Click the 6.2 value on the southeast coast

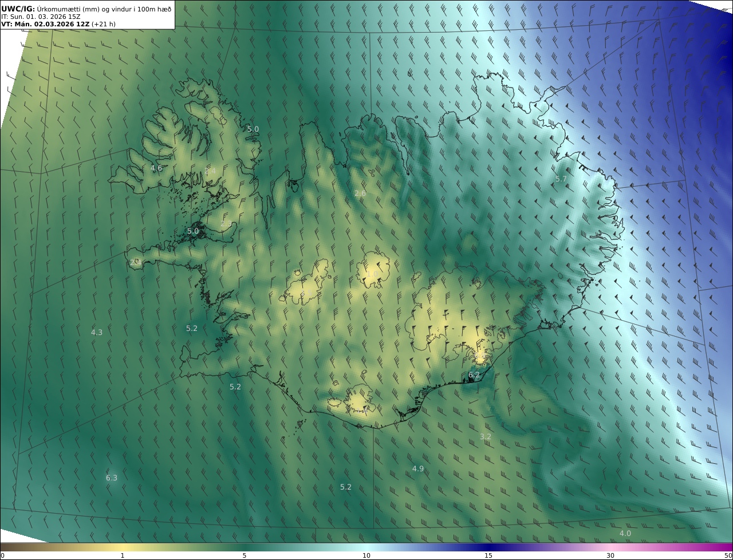point(474,375)
